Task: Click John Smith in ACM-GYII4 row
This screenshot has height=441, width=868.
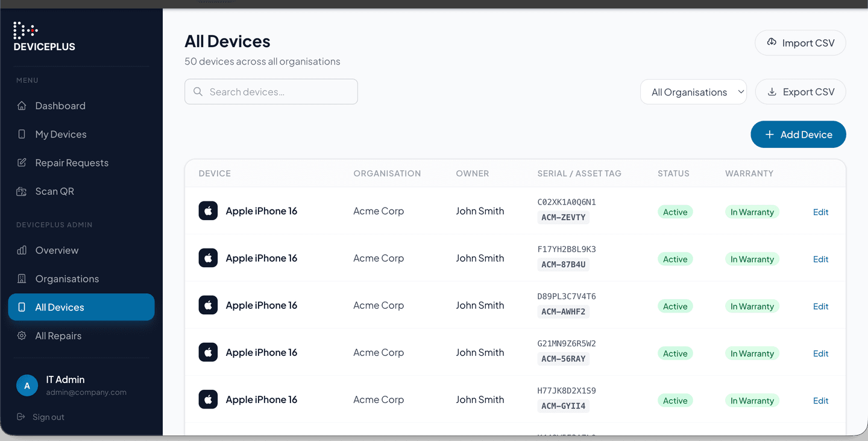Action: coord(480,399)
